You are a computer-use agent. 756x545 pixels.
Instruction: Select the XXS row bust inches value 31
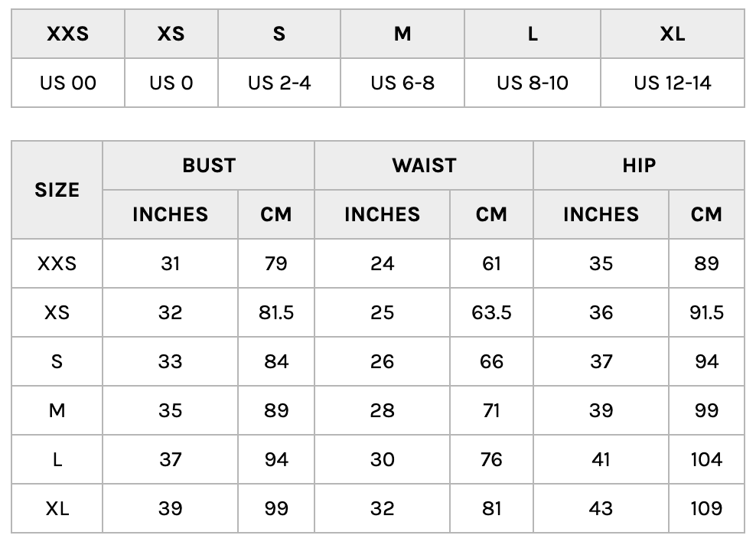170,263
